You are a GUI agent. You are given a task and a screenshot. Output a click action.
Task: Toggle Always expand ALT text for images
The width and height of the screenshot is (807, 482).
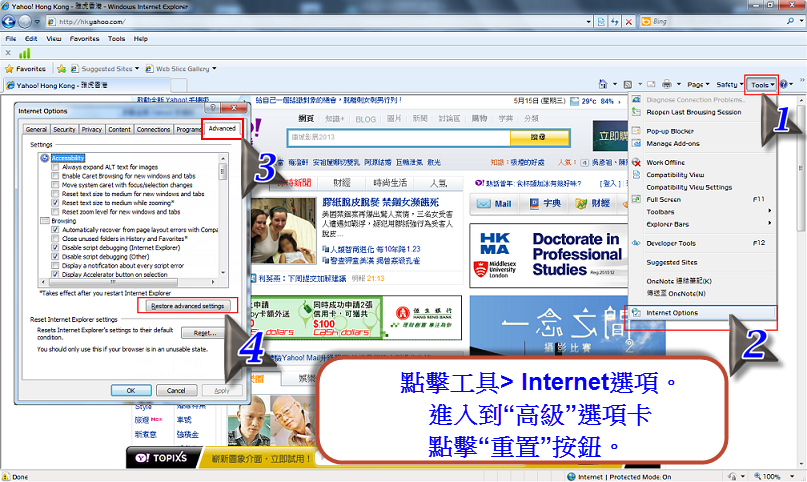click(x=55, y=167)
